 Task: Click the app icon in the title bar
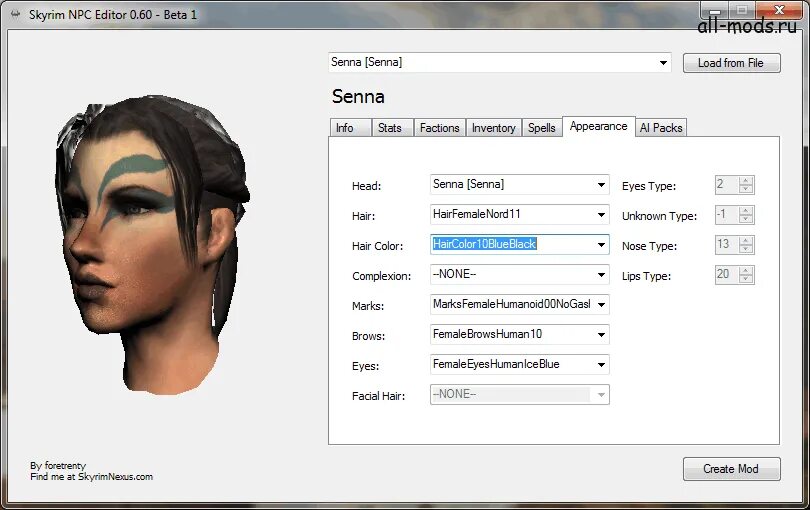(15, 14)
